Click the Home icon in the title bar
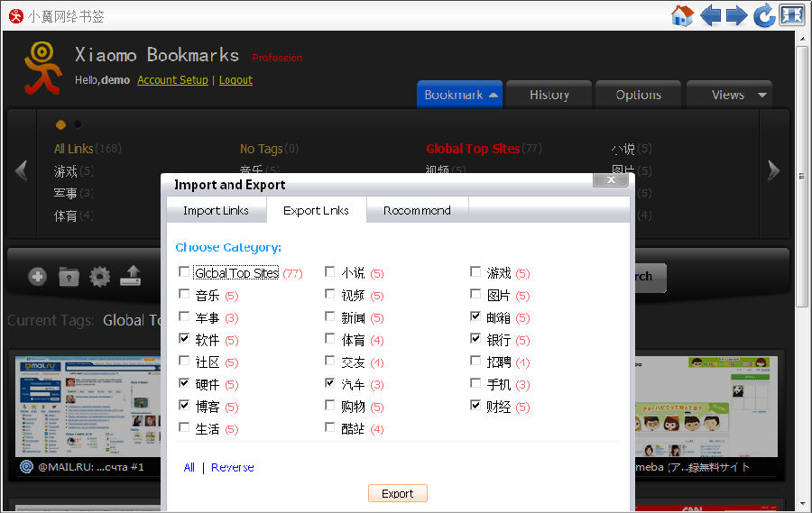Viewport: 812px width, 513px height. (x=682, y=15)
